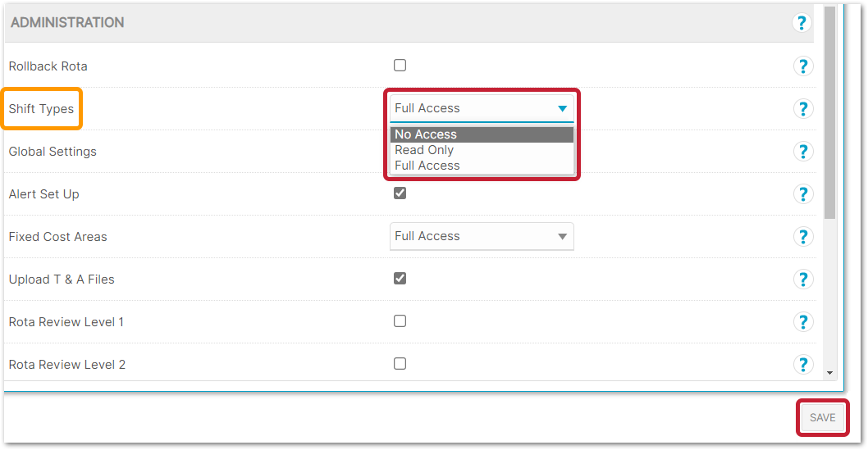The image size is (868, 450).
Task: Click help icon for Rota Review Level 1
Action: point(802,322)
